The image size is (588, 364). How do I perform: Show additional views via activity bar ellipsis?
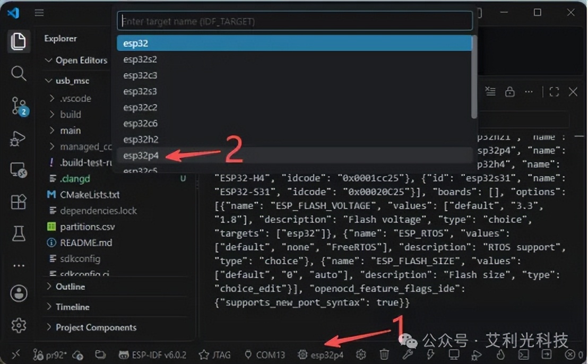tap(19, 265)
